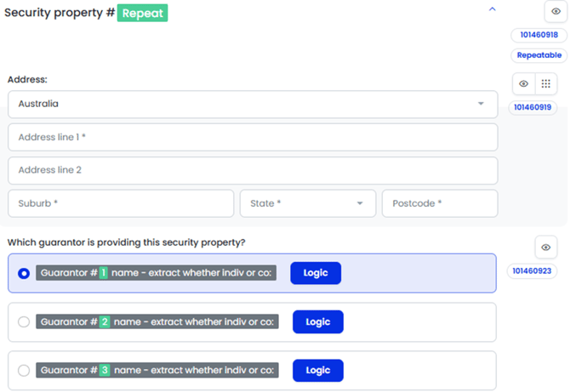Click Logic button for Guarantor #2
This screenshot has width=570, height=392.
[x=317, y=321]
